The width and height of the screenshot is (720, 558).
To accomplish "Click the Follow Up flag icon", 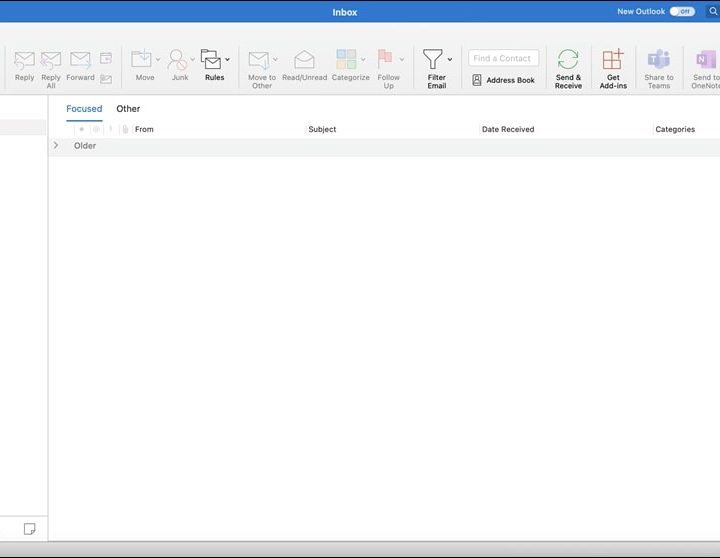I will tap(385, 59).
